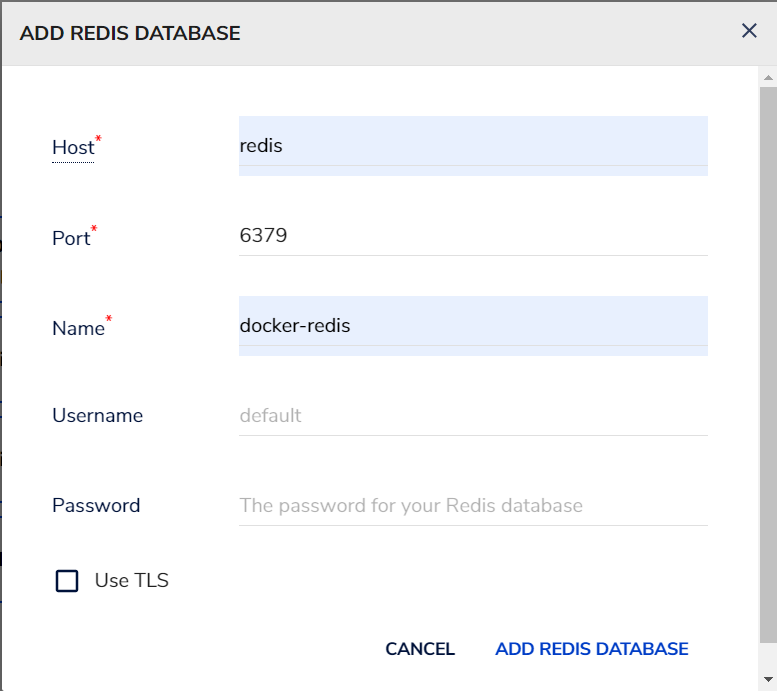Viewport: 777px width, 691px height.
Task: Click the Password label
Action: (x=96, y=506)
